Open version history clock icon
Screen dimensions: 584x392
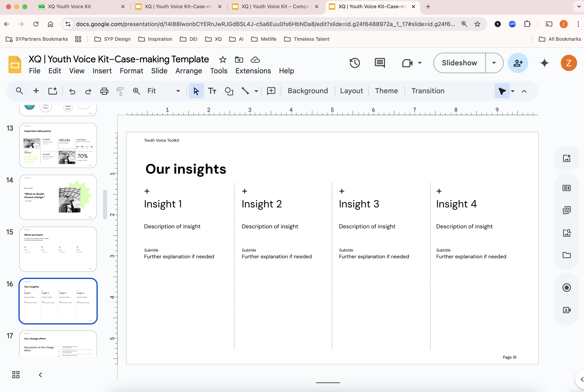(355, 63)
